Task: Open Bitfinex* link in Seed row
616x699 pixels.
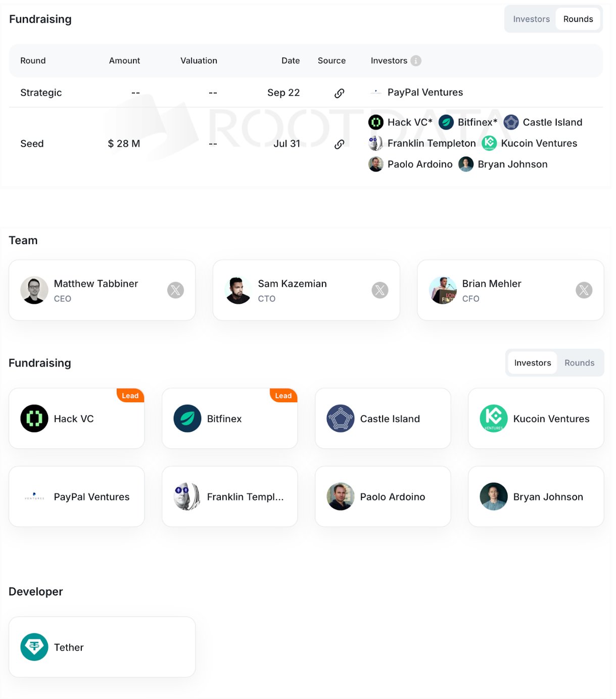Action: click(478, 122)
